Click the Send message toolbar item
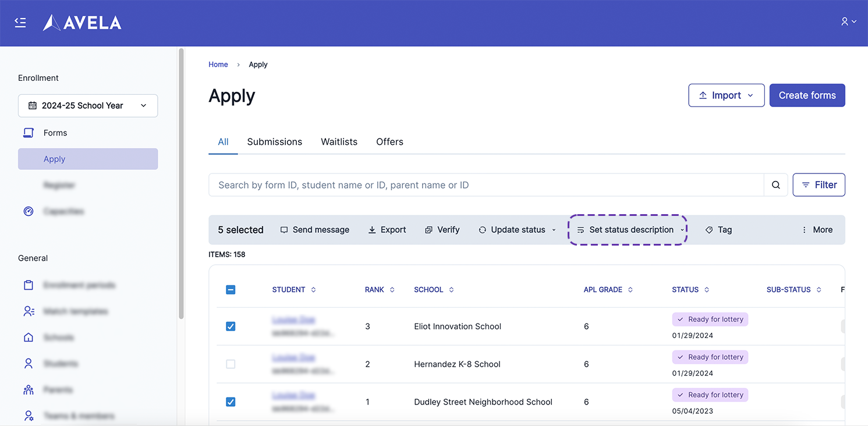 coord(315,230)
